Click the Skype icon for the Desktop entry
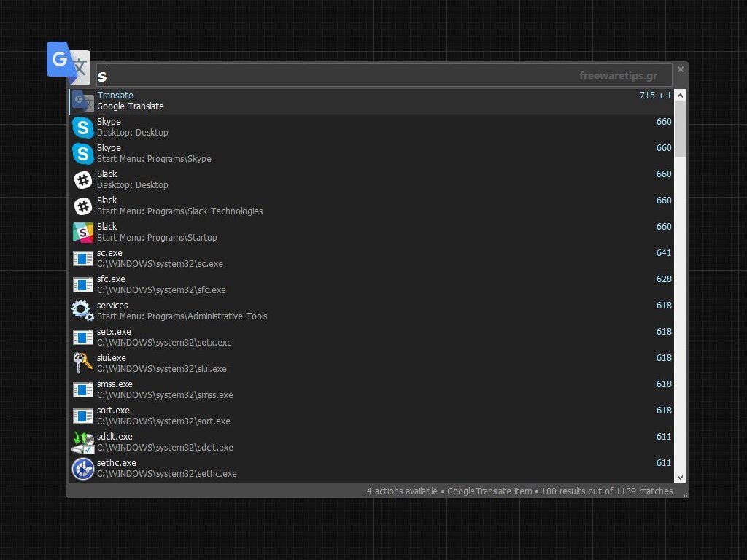This screenshot has width=747, height=560. pyautogui.click(x=83, y=127)
